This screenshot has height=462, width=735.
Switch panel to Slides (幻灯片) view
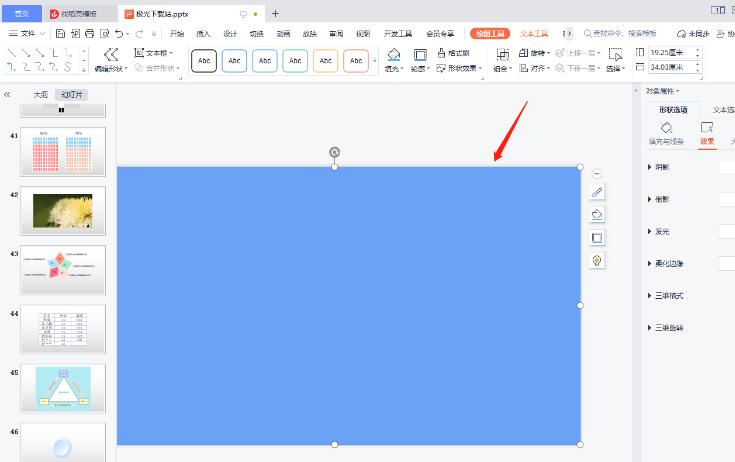tap(72, 94)
